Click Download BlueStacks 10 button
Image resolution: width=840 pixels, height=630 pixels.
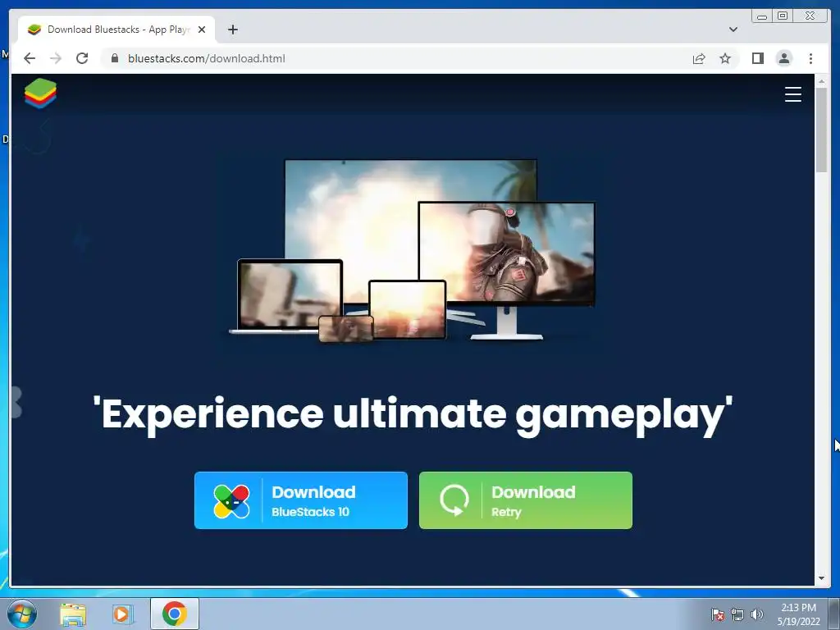click(300, 500)
